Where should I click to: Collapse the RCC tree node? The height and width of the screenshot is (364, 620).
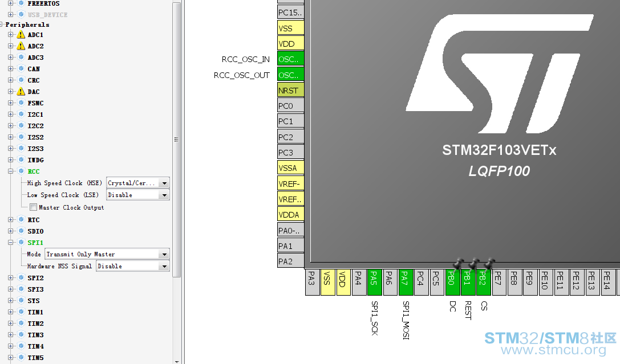11,171
